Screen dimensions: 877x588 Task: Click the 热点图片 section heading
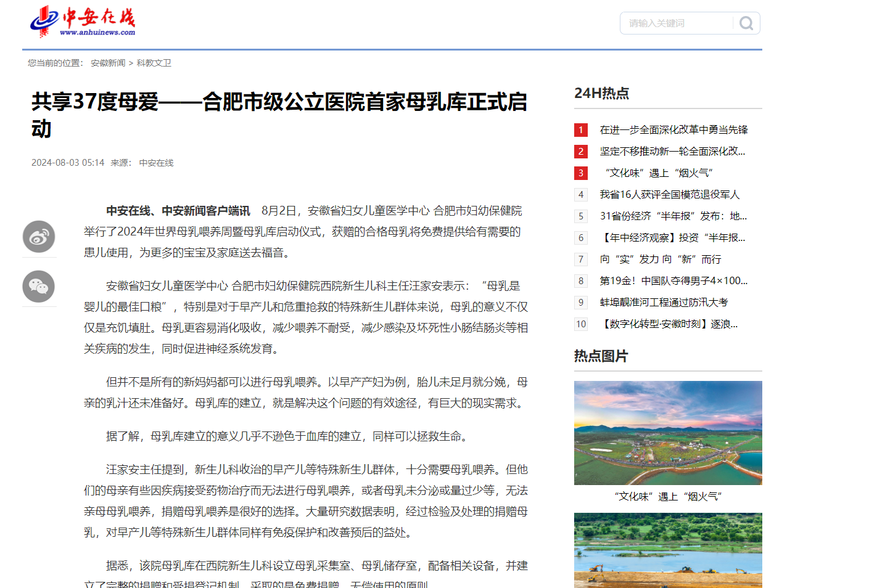click(x=601, y=356)
